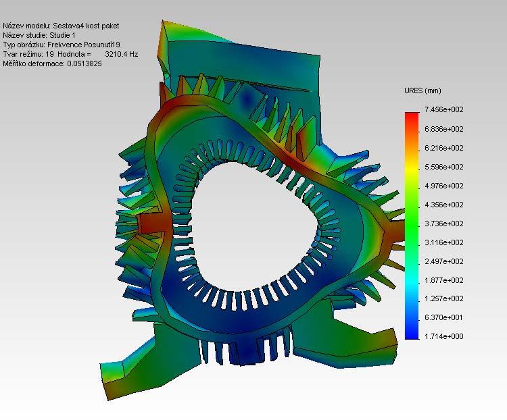Click the legend minimum value '1.714e+000'
The width and height of the screenshot is (507, 420).
(444, 336)
